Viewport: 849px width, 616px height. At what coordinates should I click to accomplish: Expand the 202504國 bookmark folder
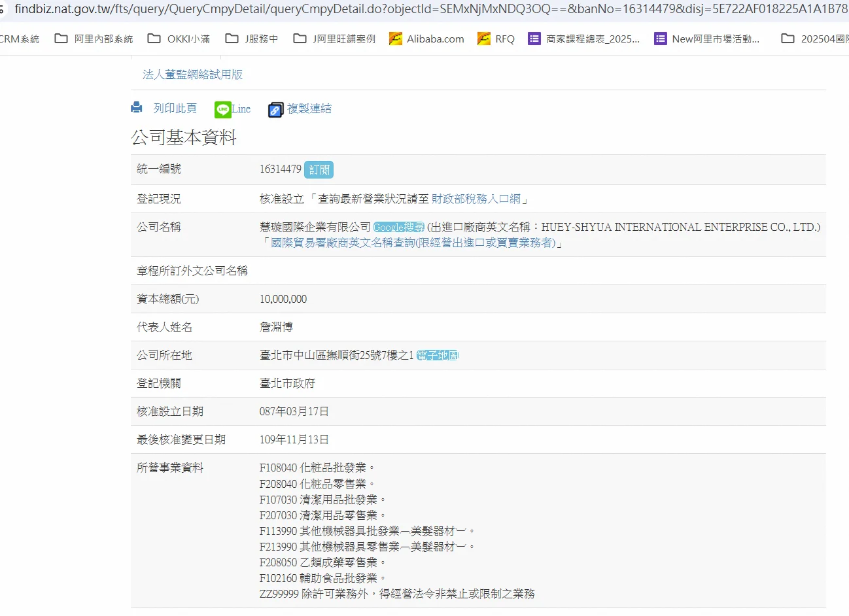[x=814, y=39]
